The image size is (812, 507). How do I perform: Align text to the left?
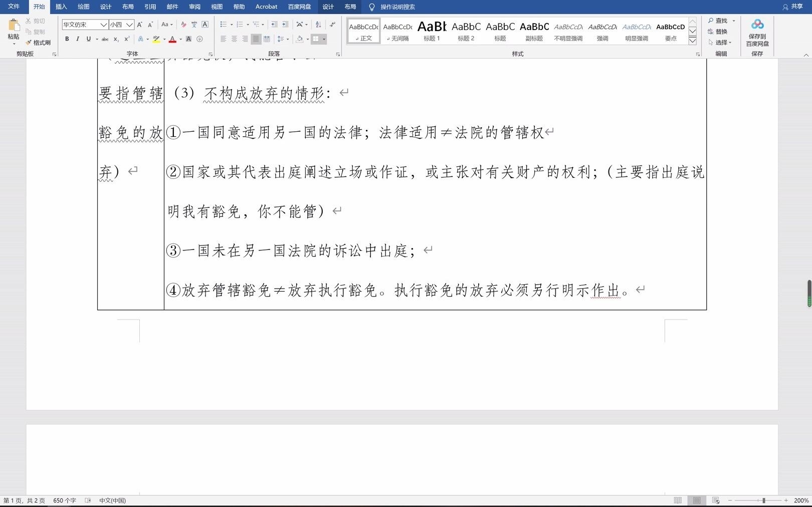click(223, 39)
